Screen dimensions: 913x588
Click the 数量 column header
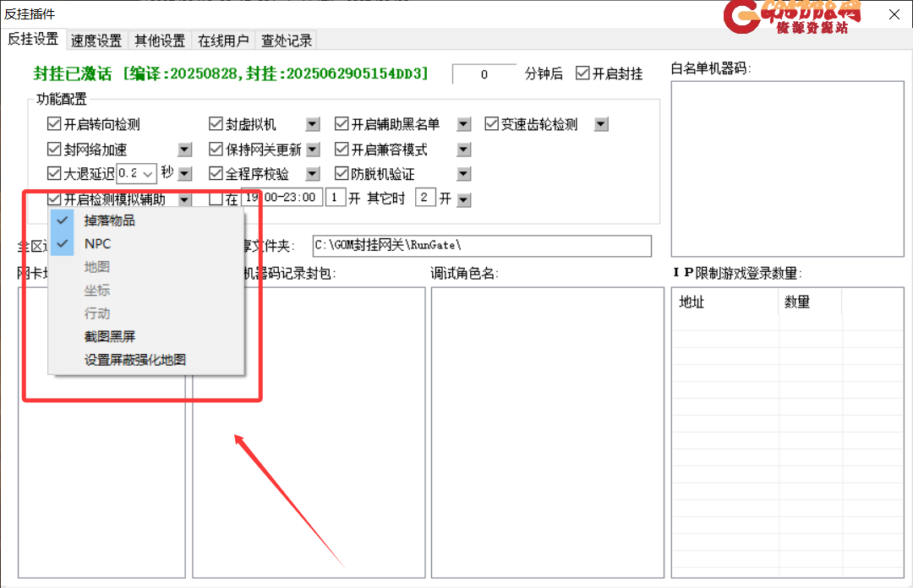(x=798, y=302)
